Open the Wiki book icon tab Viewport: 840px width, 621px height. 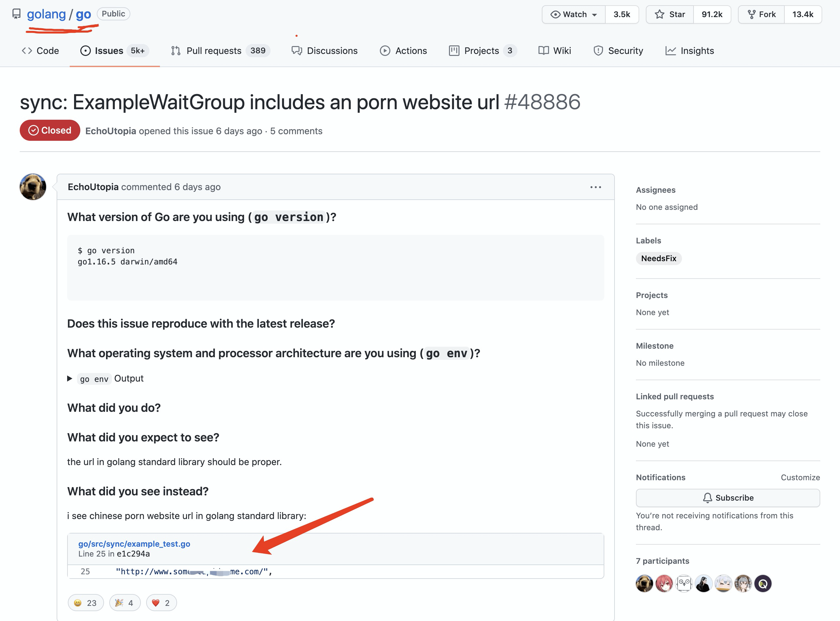pos(543,51)
